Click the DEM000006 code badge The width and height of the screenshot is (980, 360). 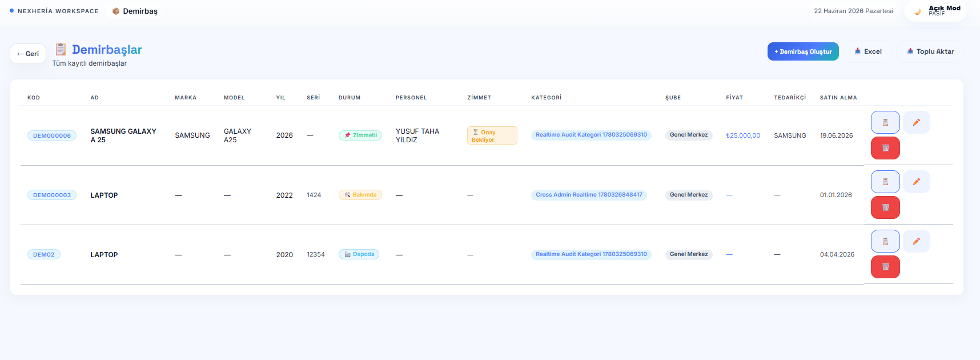tap(52, 135)
